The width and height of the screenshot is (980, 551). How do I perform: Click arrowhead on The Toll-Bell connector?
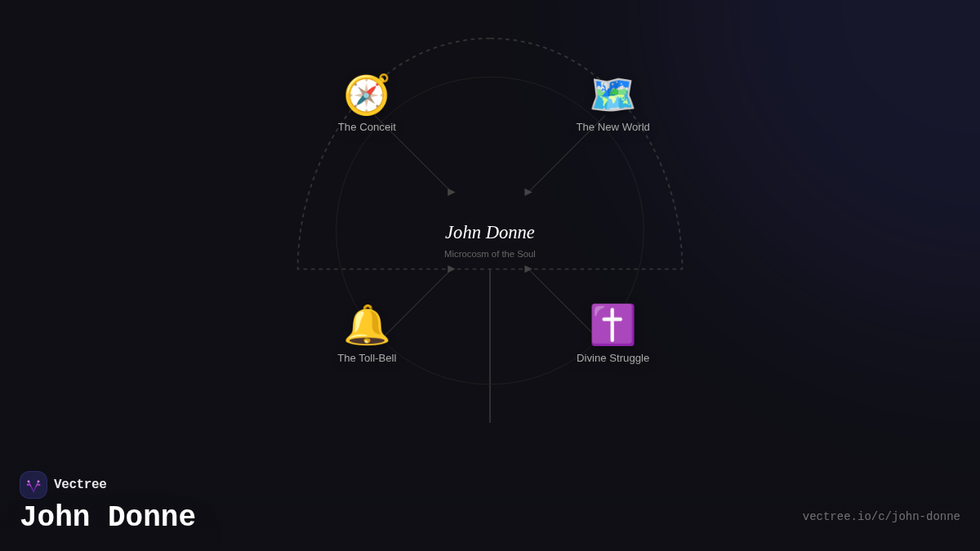click(451, 269)
